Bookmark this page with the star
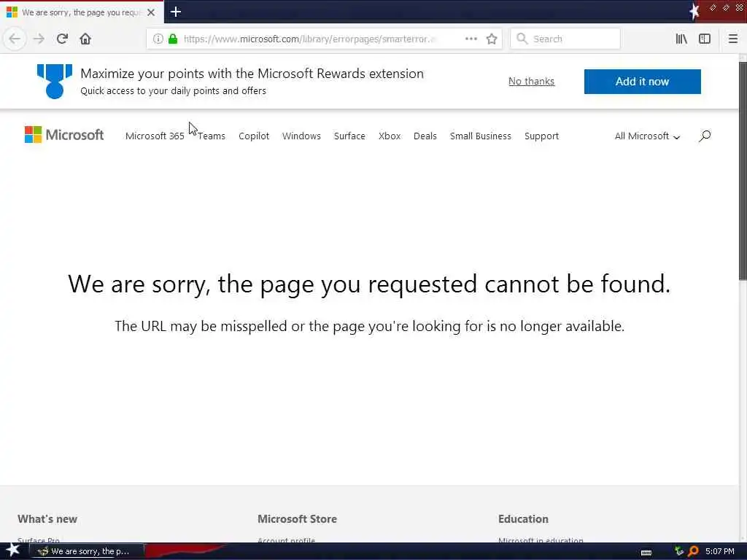 tap(492, 39)
